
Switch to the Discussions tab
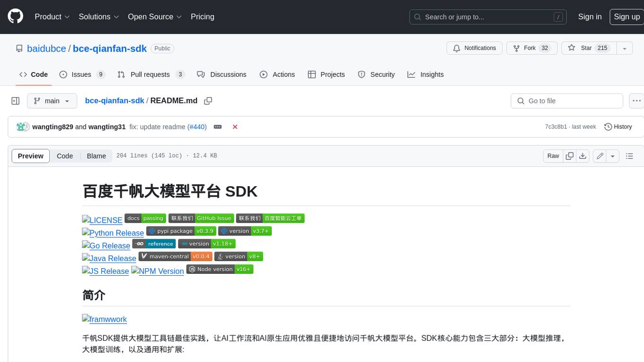click(x=222, y=74)
